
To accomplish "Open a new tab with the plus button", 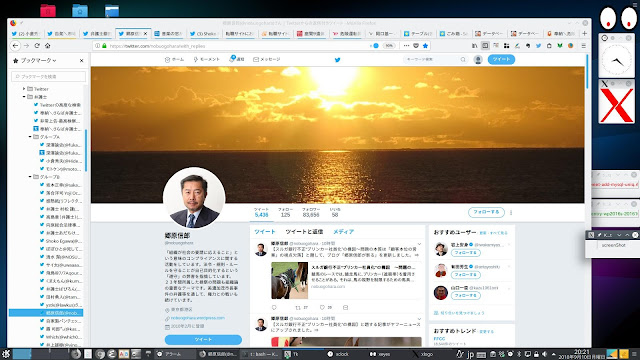I will (584, 33).
